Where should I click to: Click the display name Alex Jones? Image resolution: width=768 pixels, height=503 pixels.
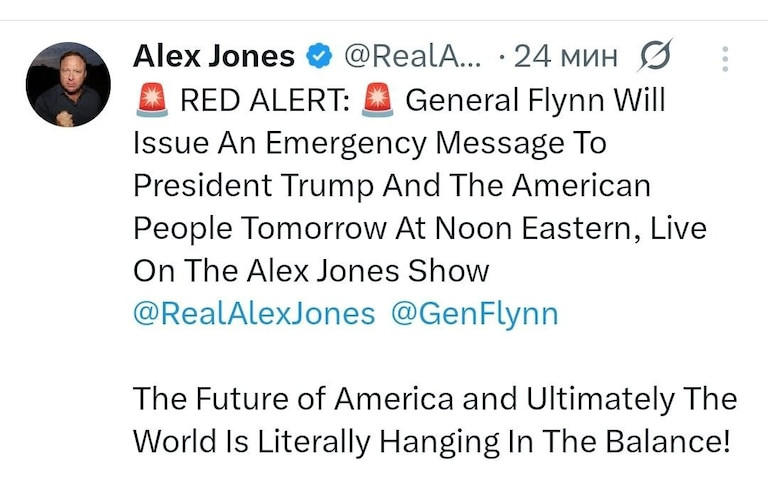tap(213, 57)
